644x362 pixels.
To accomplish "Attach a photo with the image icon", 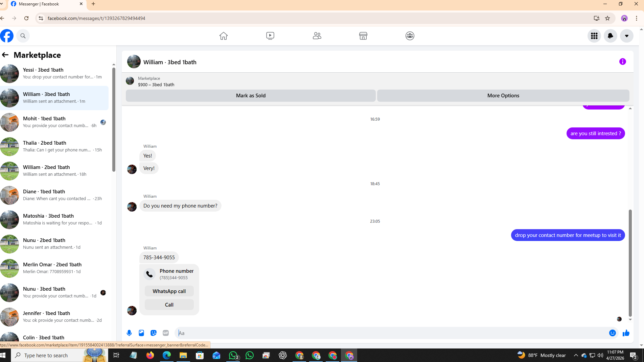I will 141,333.
